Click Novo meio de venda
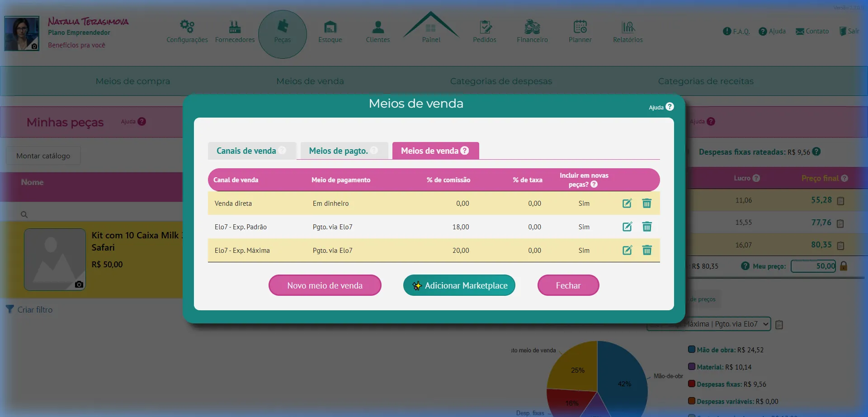868x417 pixels. [x=325, y=285]
